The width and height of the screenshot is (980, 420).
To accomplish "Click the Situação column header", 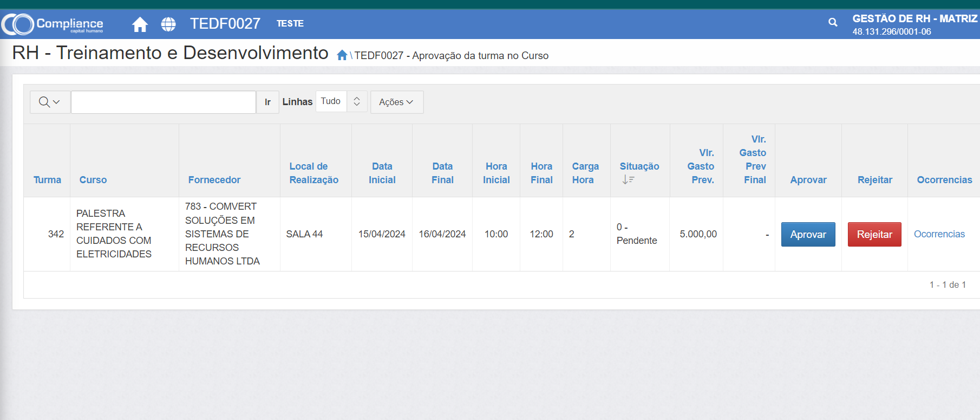I will point(639,166).
